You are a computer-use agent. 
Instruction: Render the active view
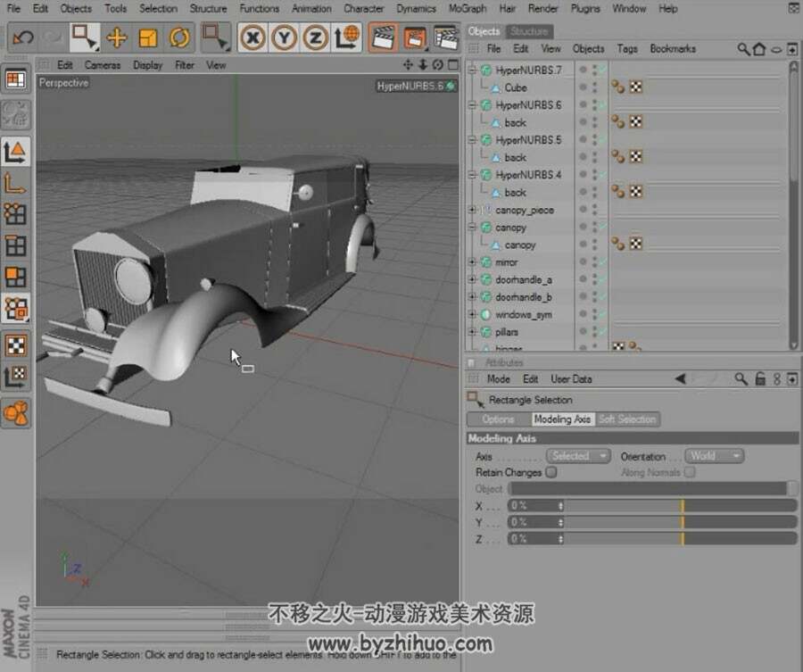(383, 37)
